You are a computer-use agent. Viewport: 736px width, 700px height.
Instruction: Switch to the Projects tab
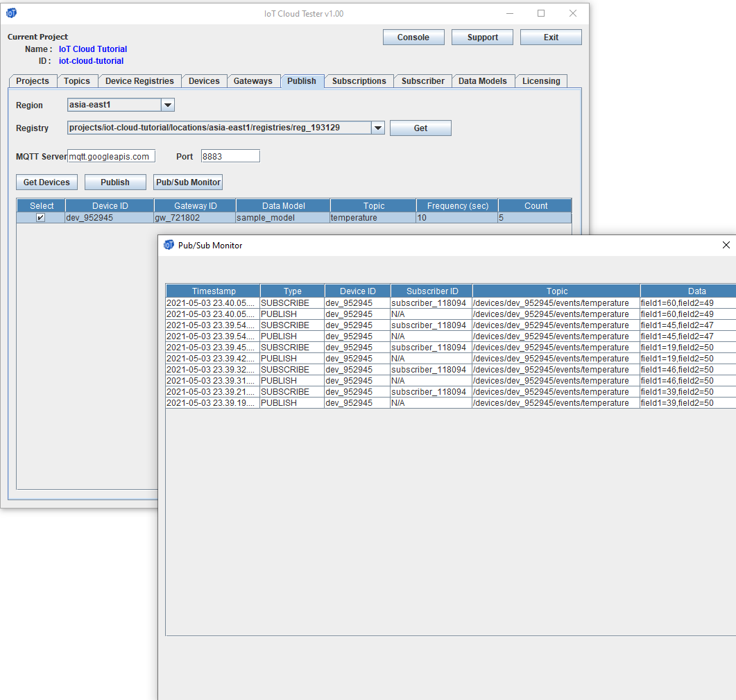point(33,80)
